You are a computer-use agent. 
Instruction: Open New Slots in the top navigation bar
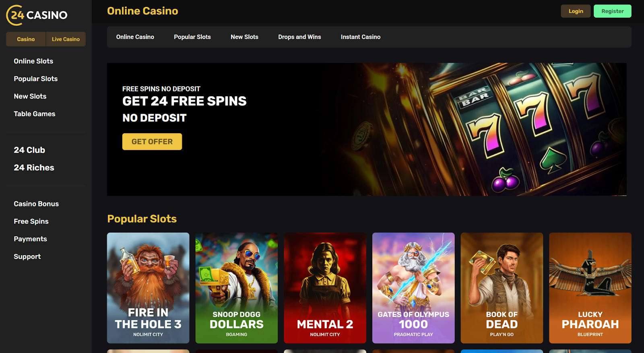(x=244, y=37)
